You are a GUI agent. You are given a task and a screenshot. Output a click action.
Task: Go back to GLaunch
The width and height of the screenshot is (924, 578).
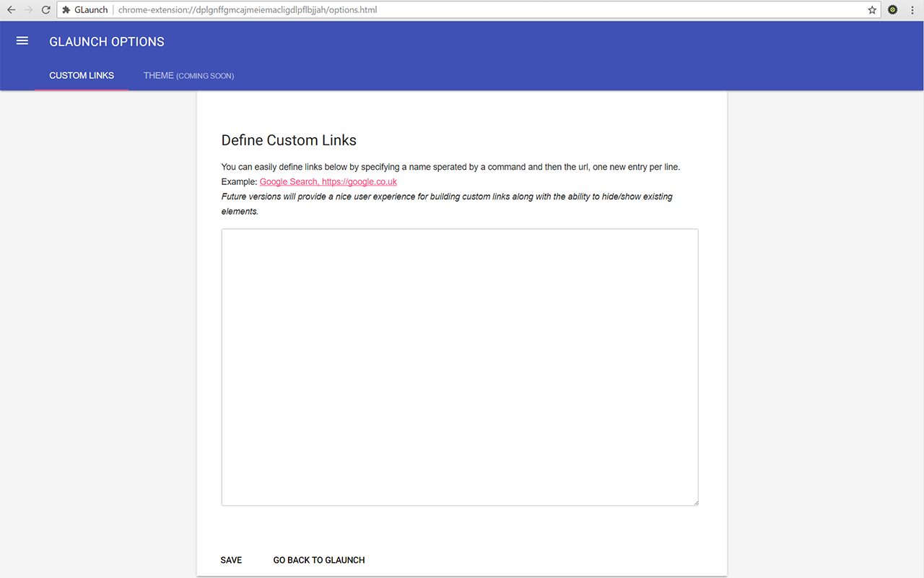pos(319,560)
